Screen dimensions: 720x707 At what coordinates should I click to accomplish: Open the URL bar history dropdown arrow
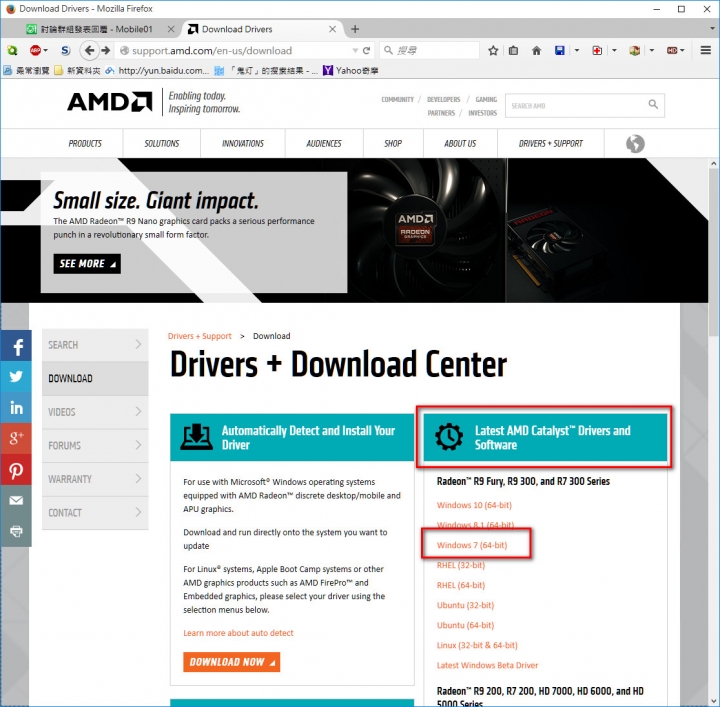(355, 50)
